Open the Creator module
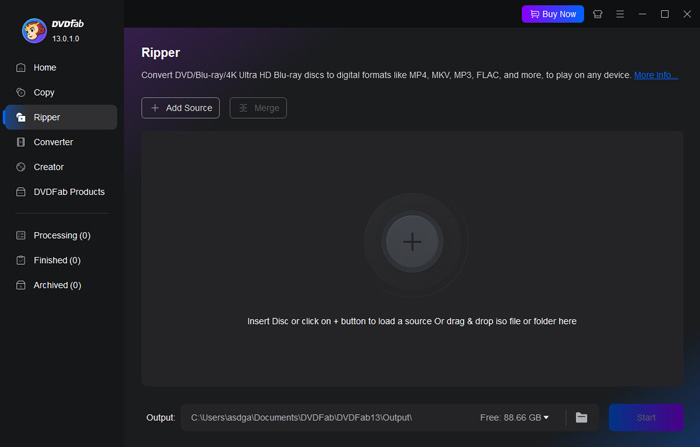Screen dimensions: 700x447 (x=60, y=167)
